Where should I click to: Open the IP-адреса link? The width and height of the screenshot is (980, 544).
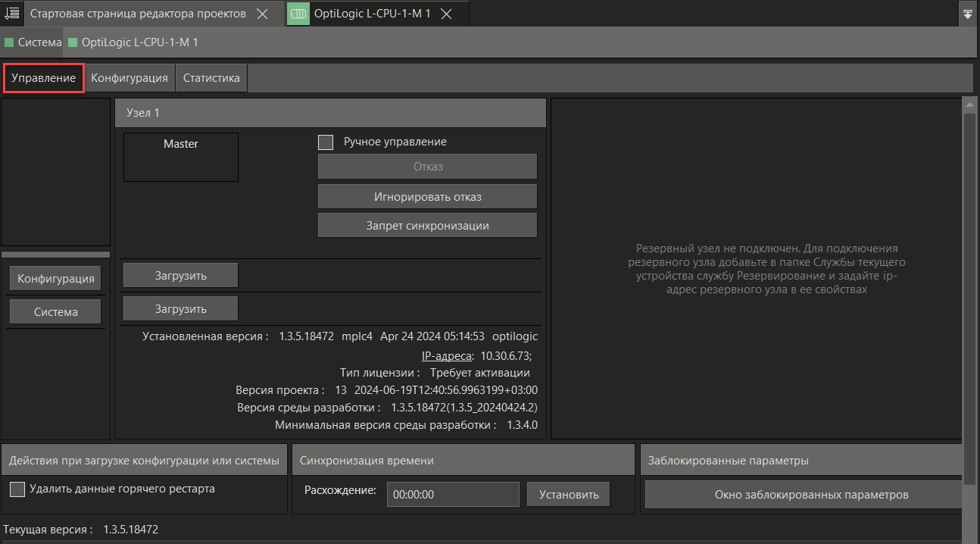click(448, 355)
